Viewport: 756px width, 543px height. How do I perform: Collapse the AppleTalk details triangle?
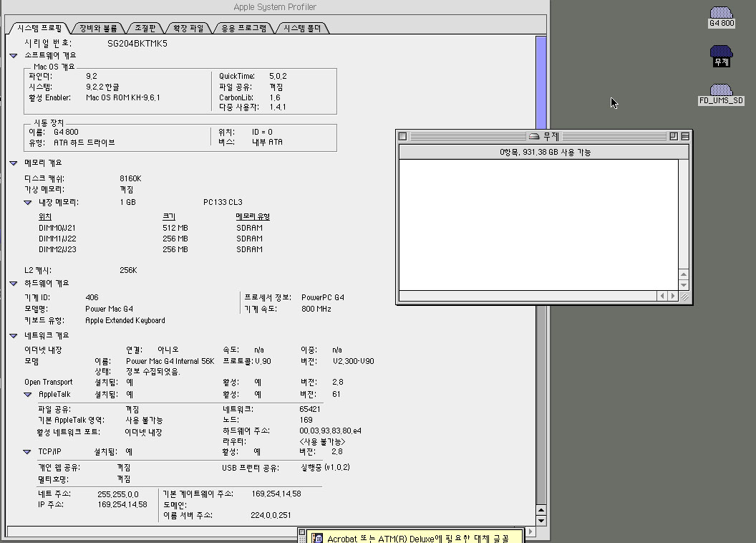click(x=28, y=395)
